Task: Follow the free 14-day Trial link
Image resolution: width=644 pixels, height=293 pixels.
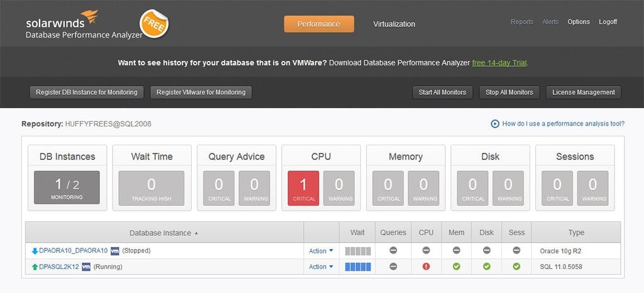Action: click(x=499, y=63)
